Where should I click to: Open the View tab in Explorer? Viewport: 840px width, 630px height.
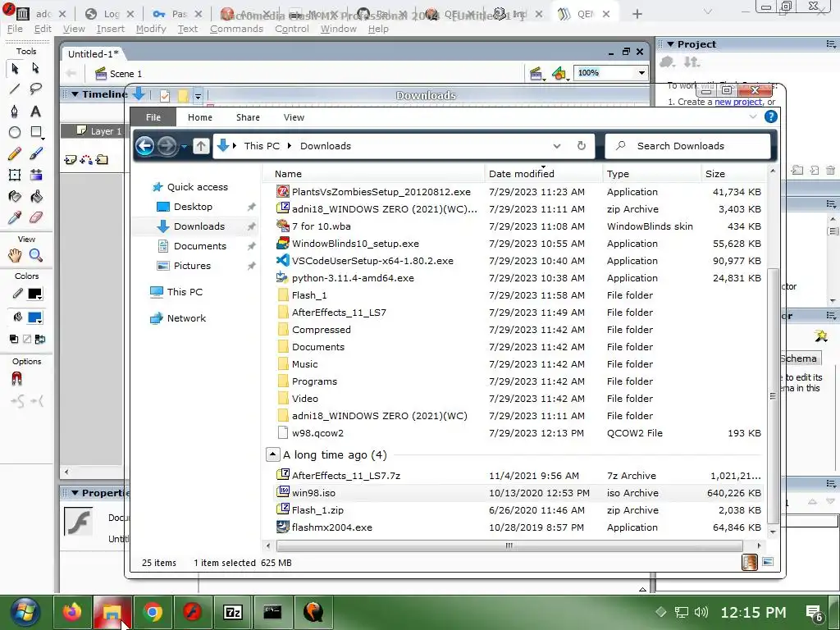pyautogui.click(x=294, y=117)
